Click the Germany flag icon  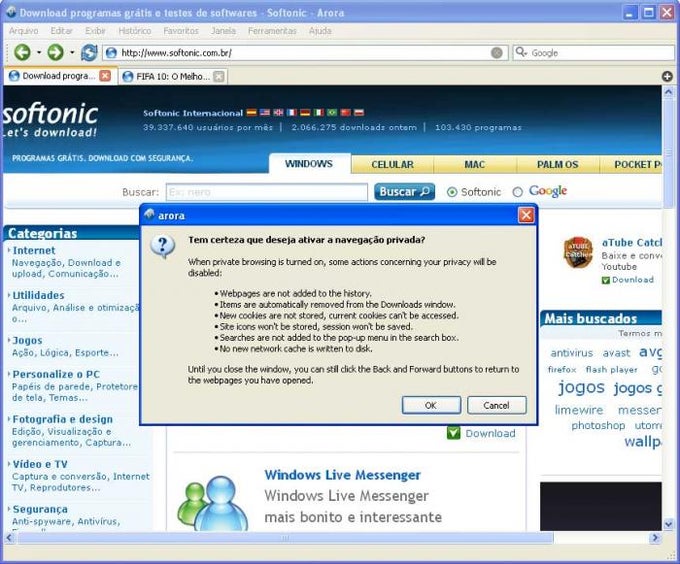[x=305, y=113]
